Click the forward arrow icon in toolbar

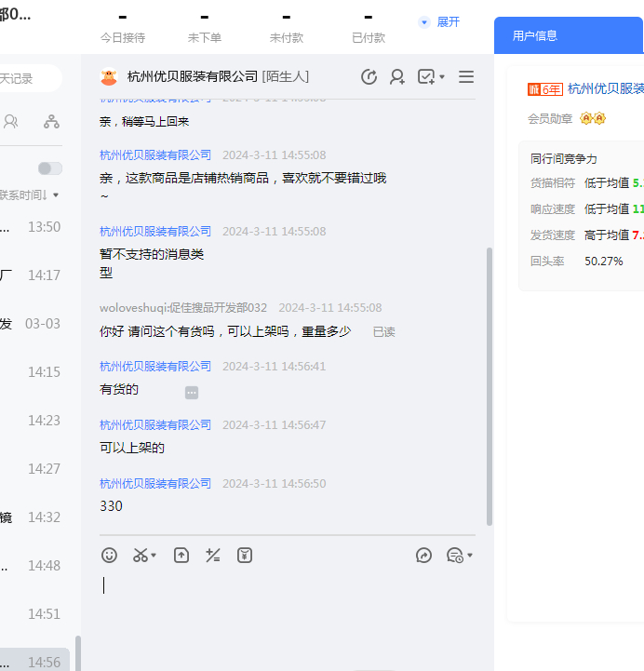pos(423,556)
